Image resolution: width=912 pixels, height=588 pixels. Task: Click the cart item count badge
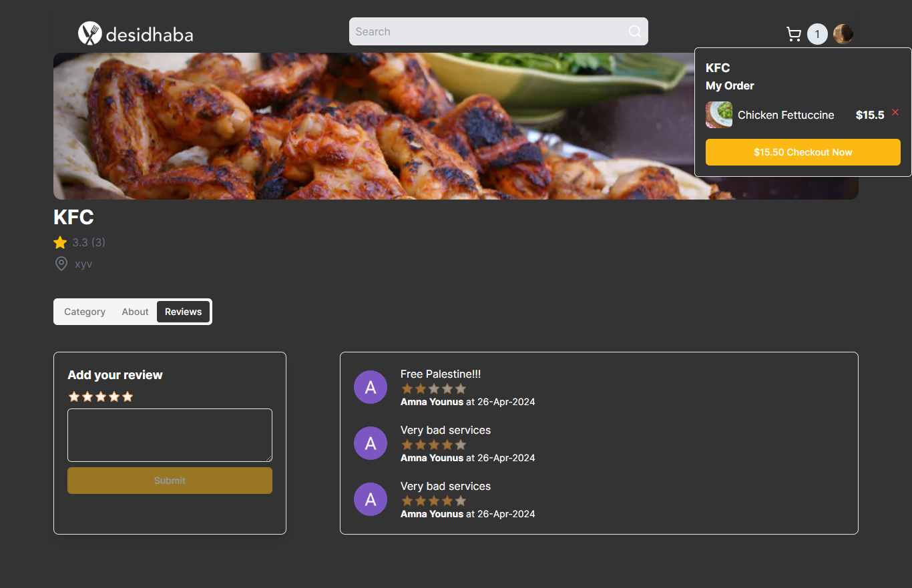(817, 34)
